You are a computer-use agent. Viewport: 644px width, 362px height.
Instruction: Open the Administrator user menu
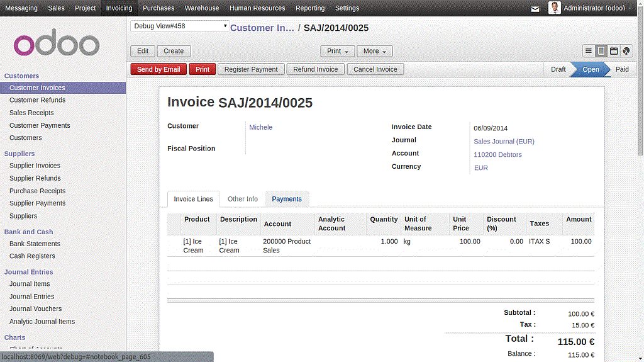coord(594,8)
